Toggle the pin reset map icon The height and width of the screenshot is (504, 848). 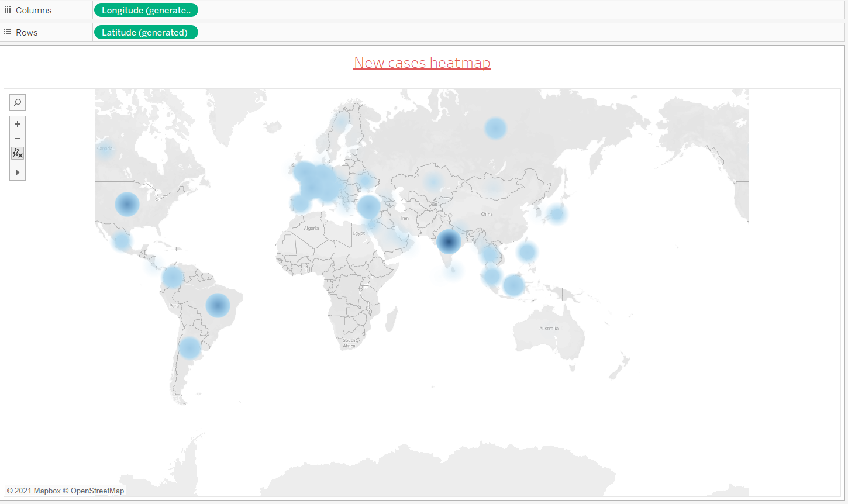[18, 153]
